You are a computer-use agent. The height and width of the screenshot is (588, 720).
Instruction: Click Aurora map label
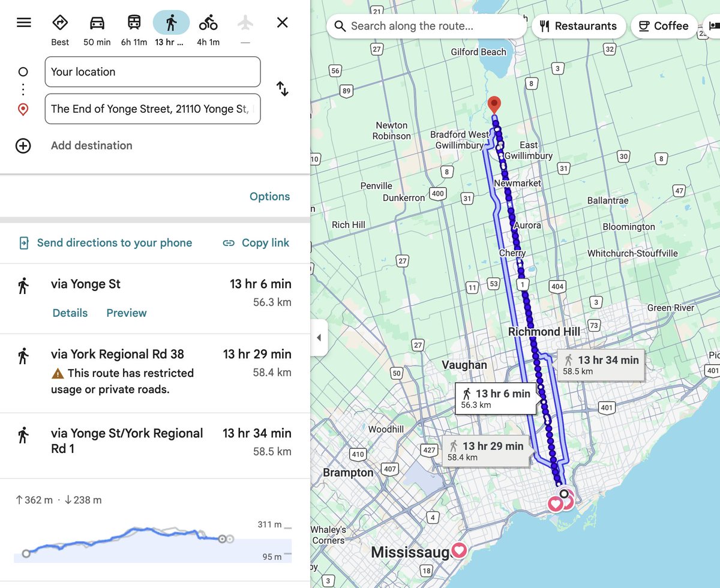tap(527, 226)
